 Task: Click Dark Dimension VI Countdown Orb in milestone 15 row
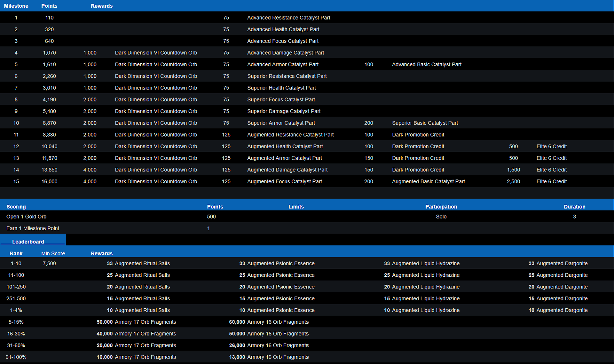tap(156, 181)
